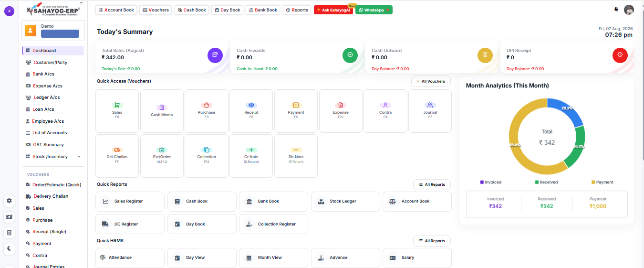644x268 pixels.
Task: Click the Invoiced legend swatch
Action: pos(482,182)
